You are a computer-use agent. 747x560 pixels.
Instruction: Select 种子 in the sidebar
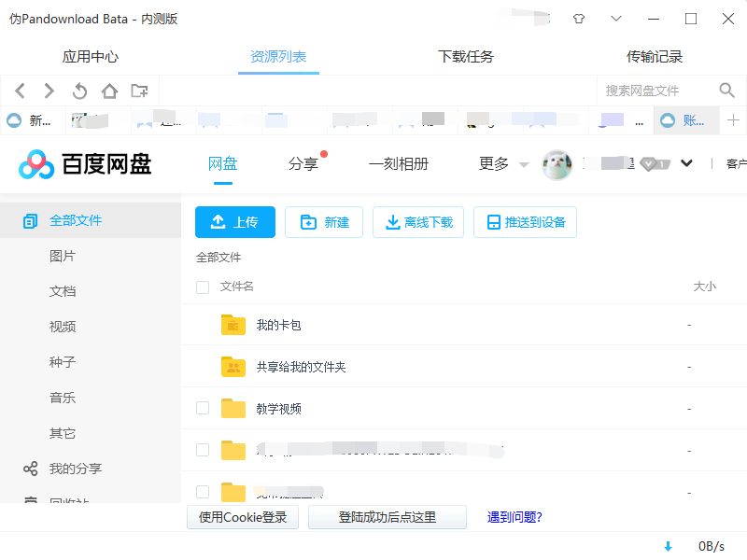(63, 362)
